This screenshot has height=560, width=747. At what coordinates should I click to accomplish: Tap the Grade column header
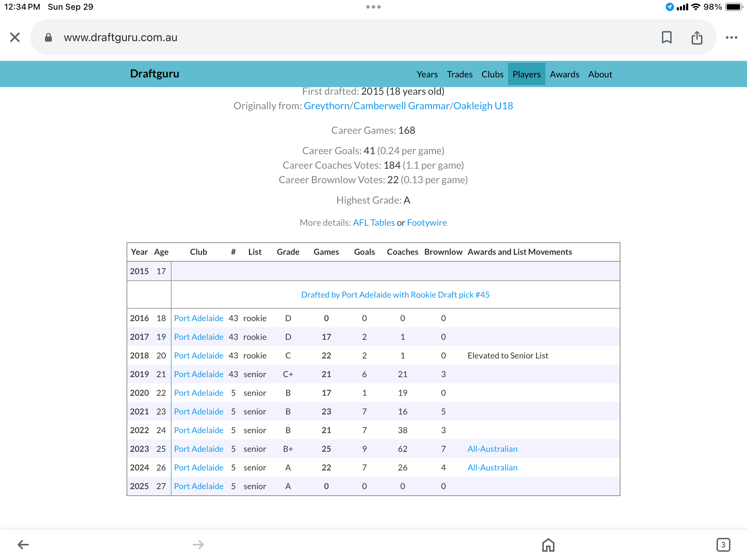pyautogui.click(x=288, y=252)
